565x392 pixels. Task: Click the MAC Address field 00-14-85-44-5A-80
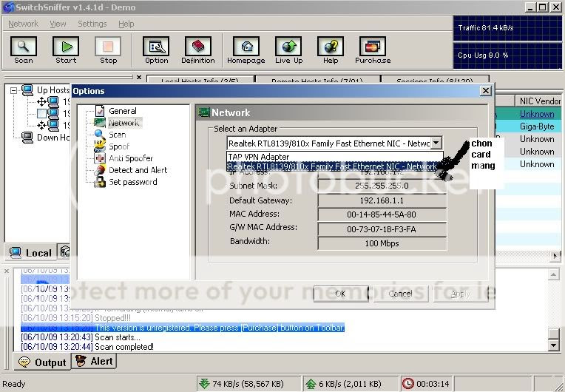point(382,214)
